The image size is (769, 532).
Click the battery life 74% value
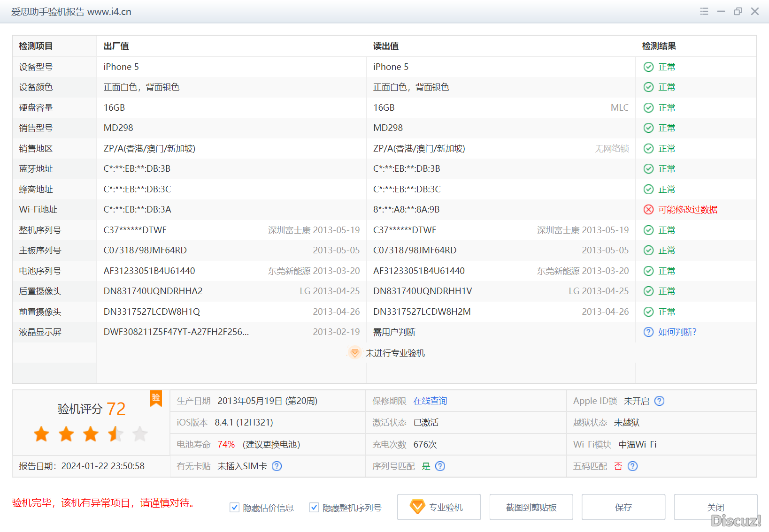coord(226,445)
